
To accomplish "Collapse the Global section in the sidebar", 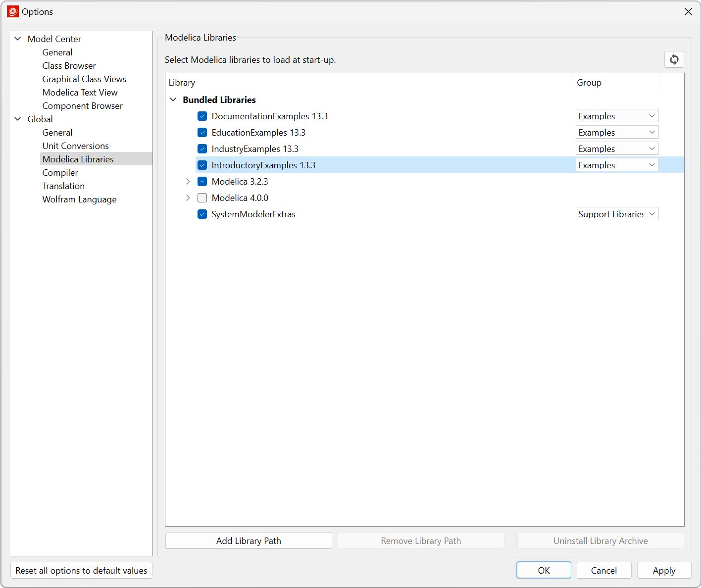I will (x=18, y=119).
